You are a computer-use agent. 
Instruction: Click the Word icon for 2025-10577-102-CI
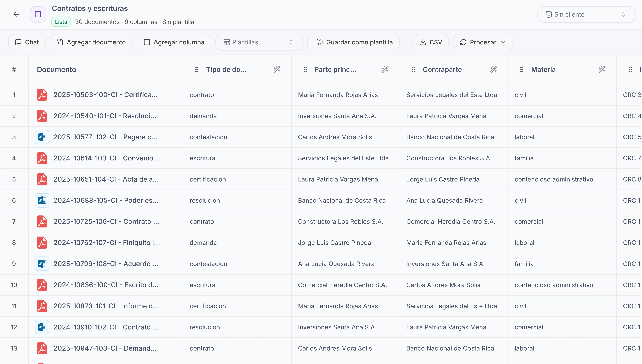click(x=42, y=137)
